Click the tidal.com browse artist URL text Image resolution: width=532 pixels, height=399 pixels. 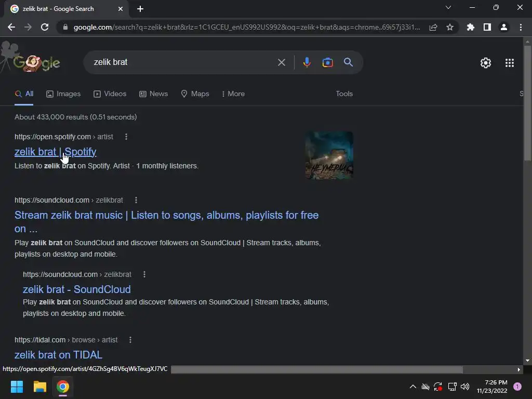[66, 340]
